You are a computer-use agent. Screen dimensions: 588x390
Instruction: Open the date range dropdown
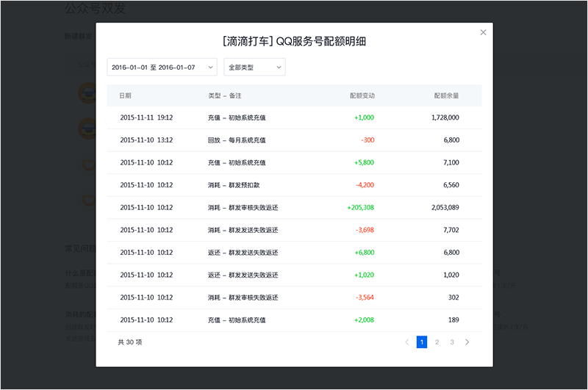[x=162, y=67]
